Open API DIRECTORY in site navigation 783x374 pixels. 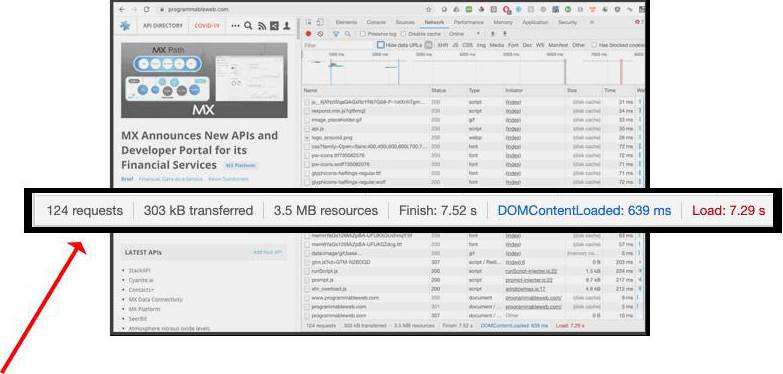pos(163,26)
